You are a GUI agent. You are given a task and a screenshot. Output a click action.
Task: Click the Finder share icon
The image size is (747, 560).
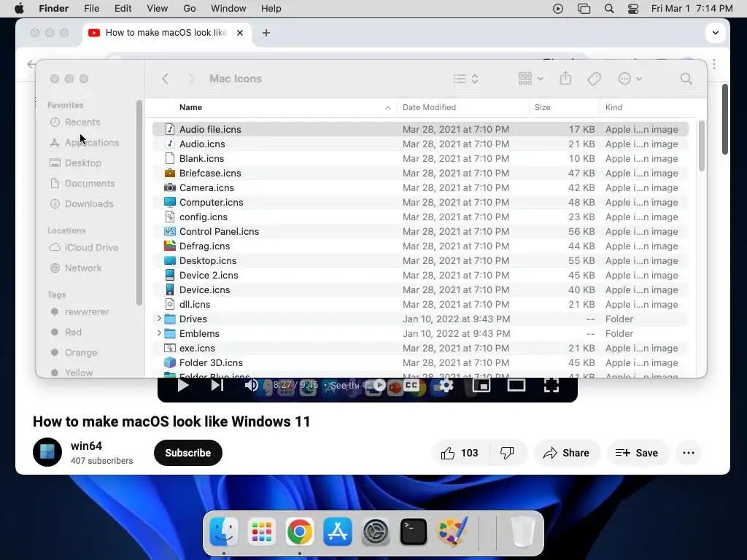tap(565, 78)
